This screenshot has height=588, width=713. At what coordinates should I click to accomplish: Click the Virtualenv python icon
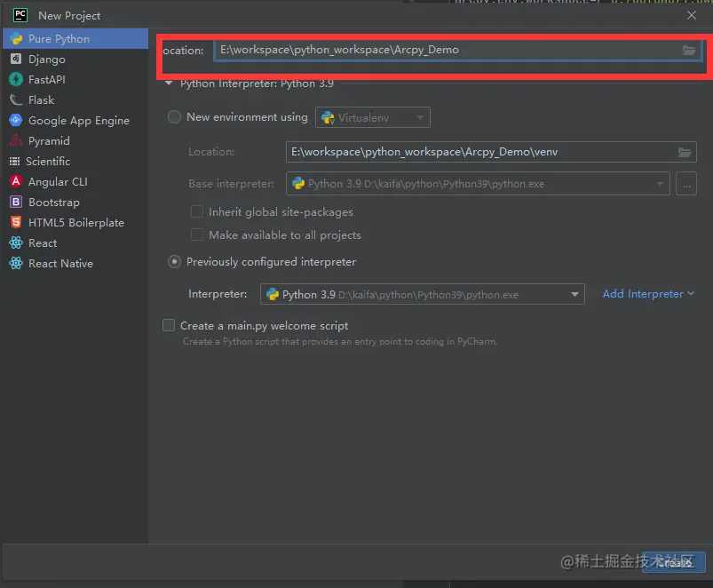[x=328, y=118]
